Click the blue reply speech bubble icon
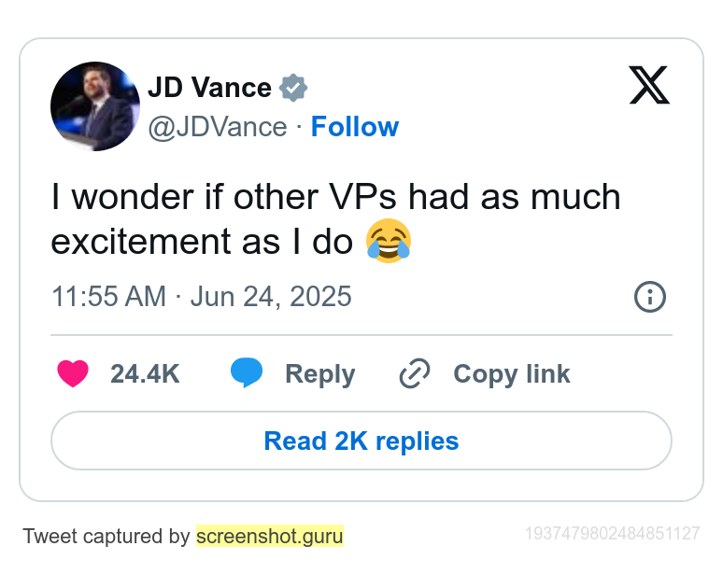The height and width of the screenshot is (588, 723). click(247, 372)
